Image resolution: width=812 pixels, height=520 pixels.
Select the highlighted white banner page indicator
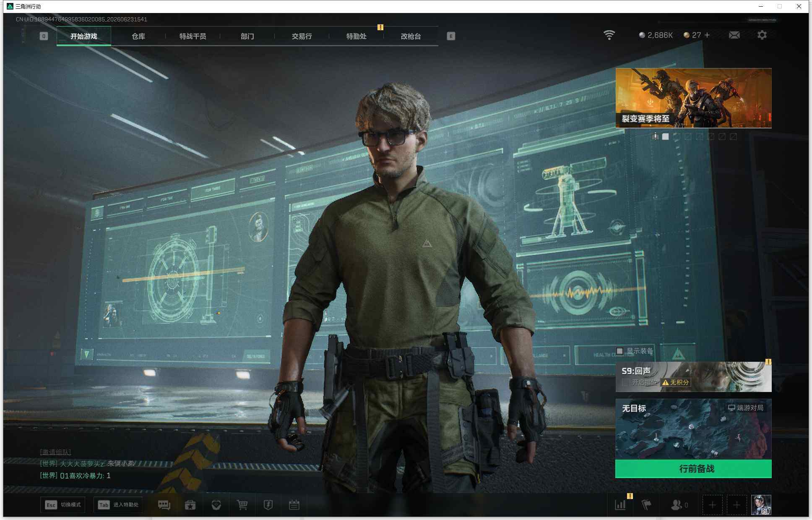[665, 136]
